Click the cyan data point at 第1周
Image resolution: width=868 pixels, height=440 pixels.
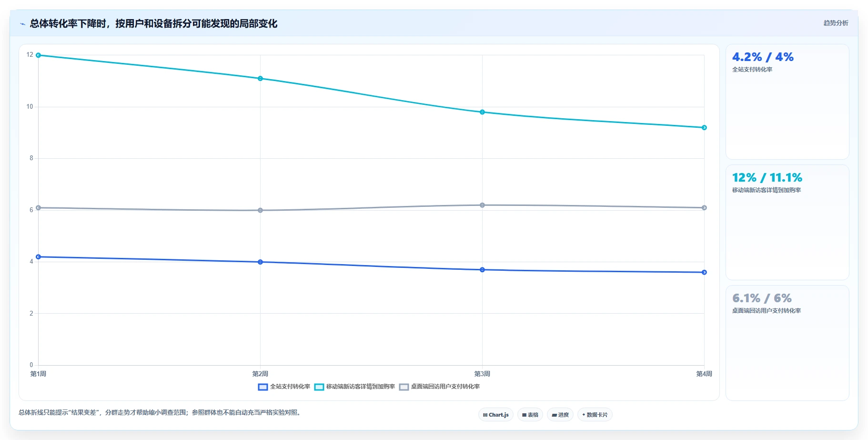39,55
